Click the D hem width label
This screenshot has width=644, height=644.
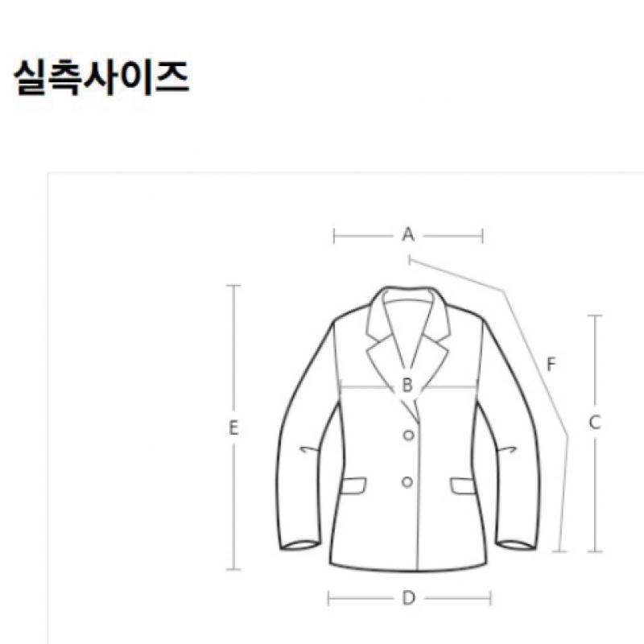409,598
